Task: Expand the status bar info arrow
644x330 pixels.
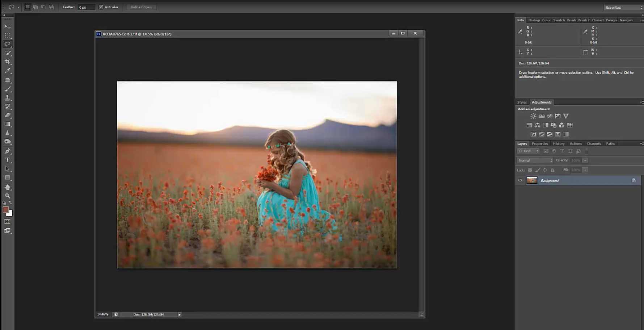Action: [179, 315]
